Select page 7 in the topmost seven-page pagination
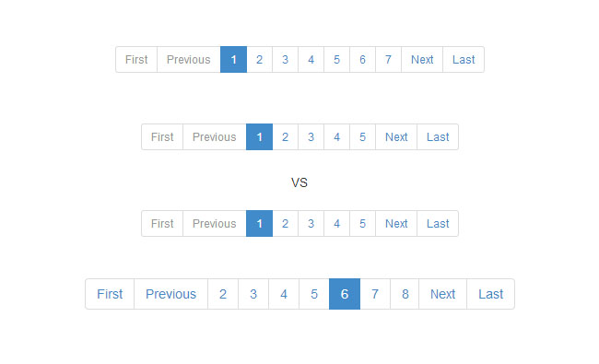599x364 pixels. click(x=388, y=60)
